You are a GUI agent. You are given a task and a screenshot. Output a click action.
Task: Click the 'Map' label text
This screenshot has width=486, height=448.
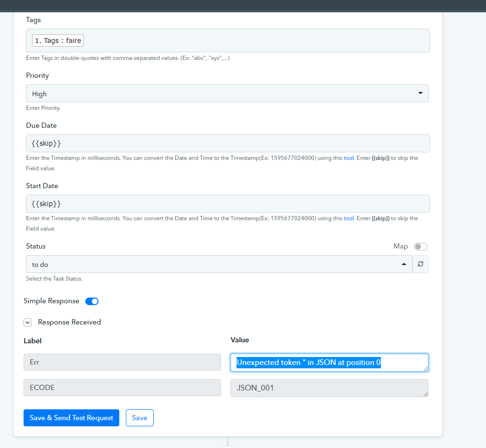(401, 247)
